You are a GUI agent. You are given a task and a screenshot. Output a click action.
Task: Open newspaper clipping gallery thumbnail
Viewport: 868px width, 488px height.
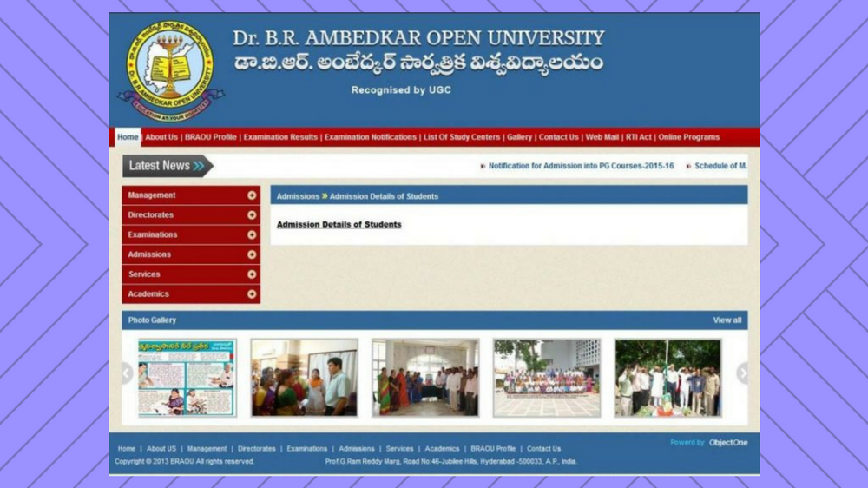[187, 378]
